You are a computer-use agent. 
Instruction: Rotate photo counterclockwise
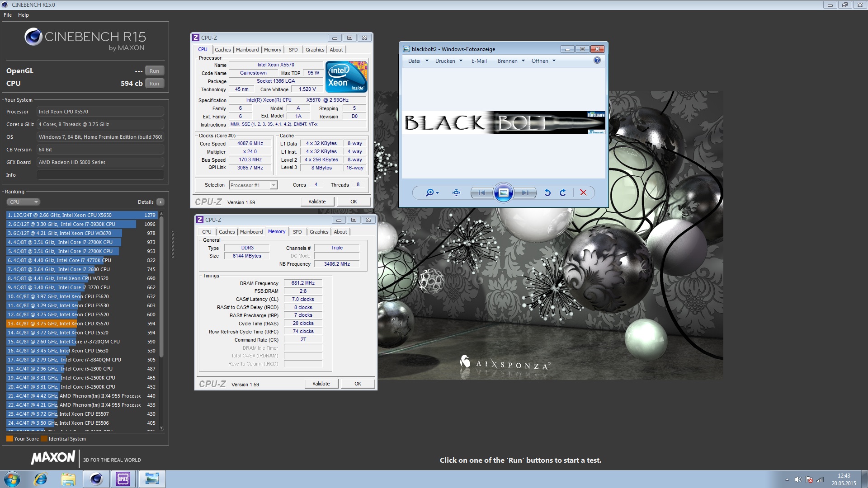pos(547,193)
